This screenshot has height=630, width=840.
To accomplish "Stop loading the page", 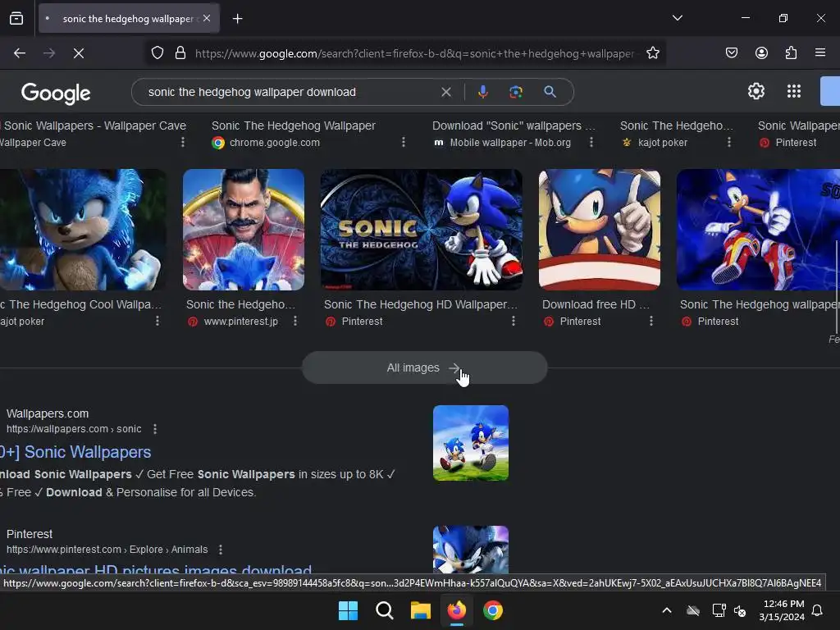I will (x=79, y=53).
